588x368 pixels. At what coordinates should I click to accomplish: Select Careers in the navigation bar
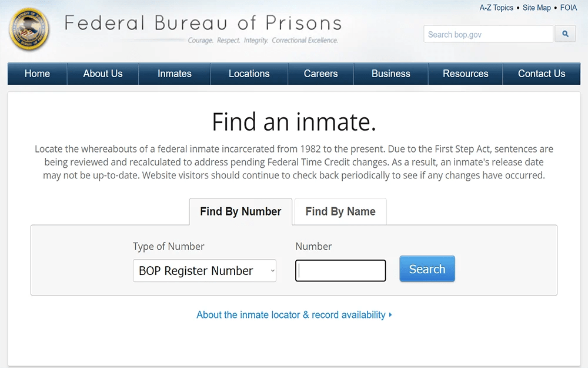320,74
